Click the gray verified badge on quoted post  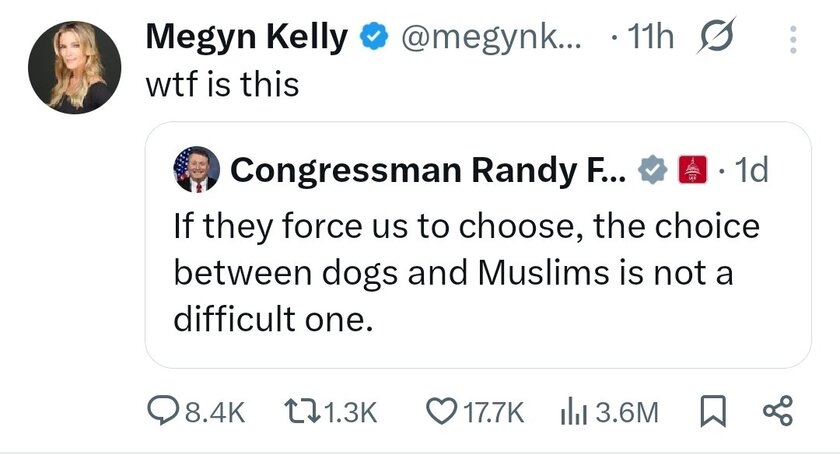tap(654, 171)
